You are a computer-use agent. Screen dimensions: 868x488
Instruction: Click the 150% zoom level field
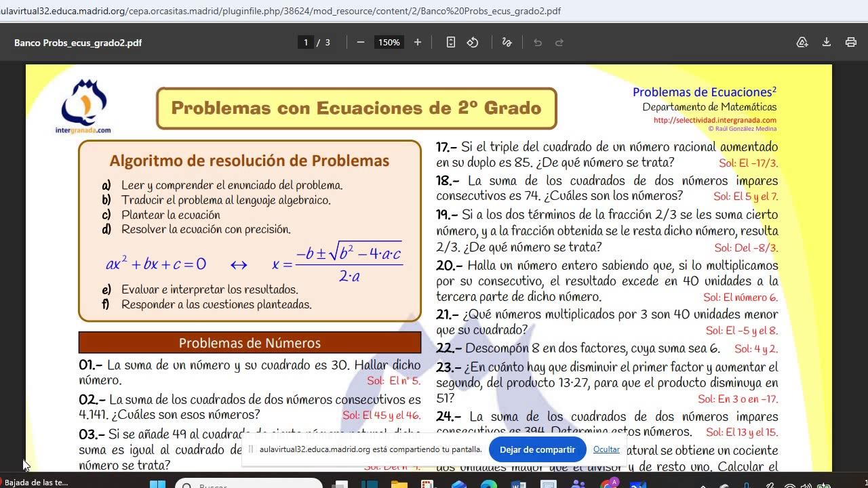[389, 42]
